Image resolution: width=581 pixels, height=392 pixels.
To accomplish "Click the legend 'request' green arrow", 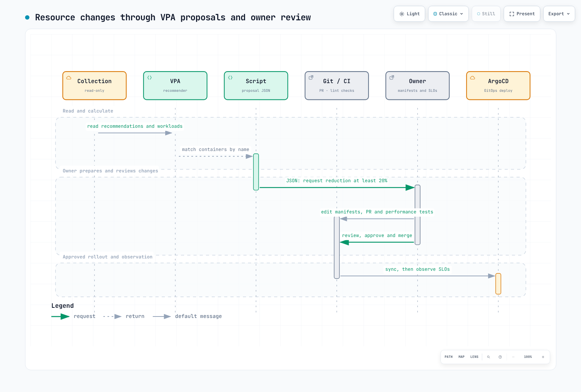I will [60, 317].
